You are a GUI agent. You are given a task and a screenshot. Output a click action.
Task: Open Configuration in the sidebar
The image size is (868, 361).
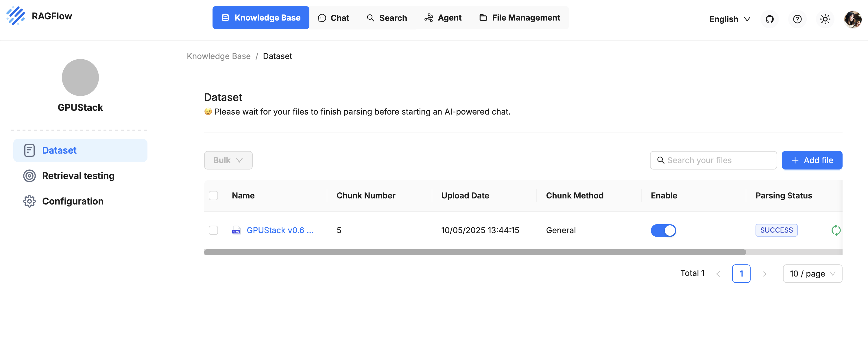(73, 201)
